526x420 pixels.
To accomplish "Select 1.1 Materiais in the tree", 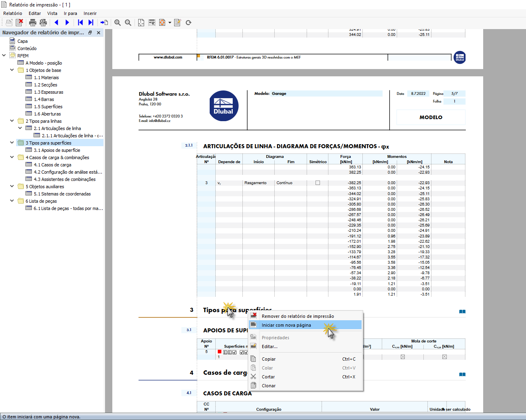I will point(46,78).
